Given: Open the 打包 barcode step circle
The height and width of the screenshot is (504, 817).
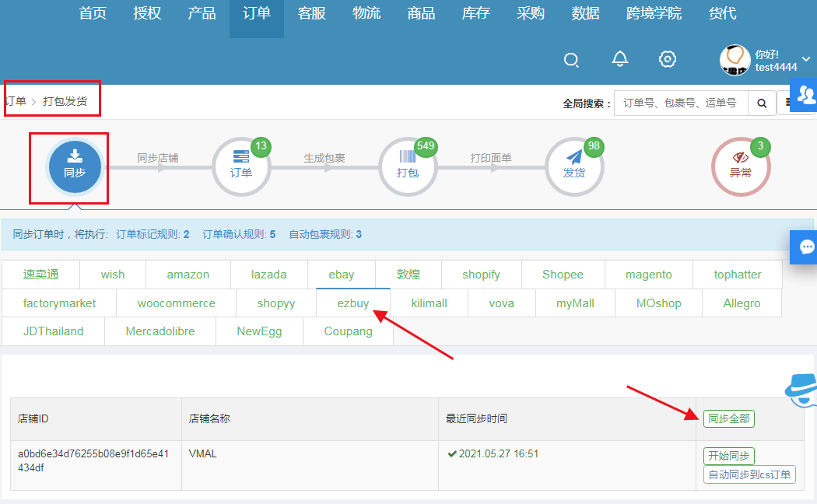Looking at the screenshot, I should point(408,166).
